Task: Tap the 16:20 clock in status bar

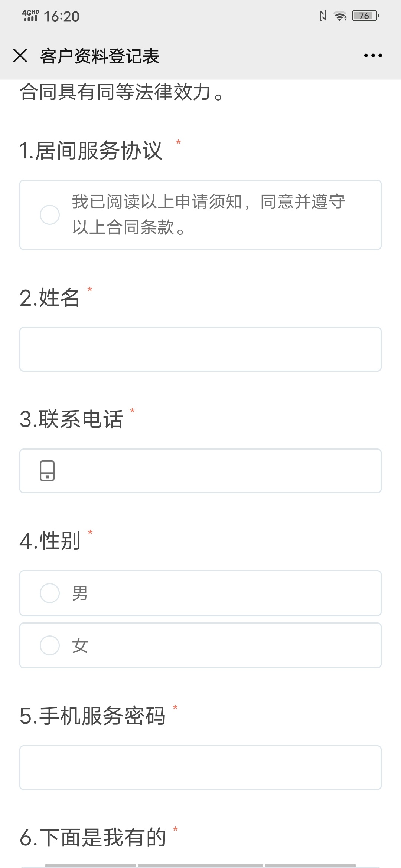Action: click(62, 17)
